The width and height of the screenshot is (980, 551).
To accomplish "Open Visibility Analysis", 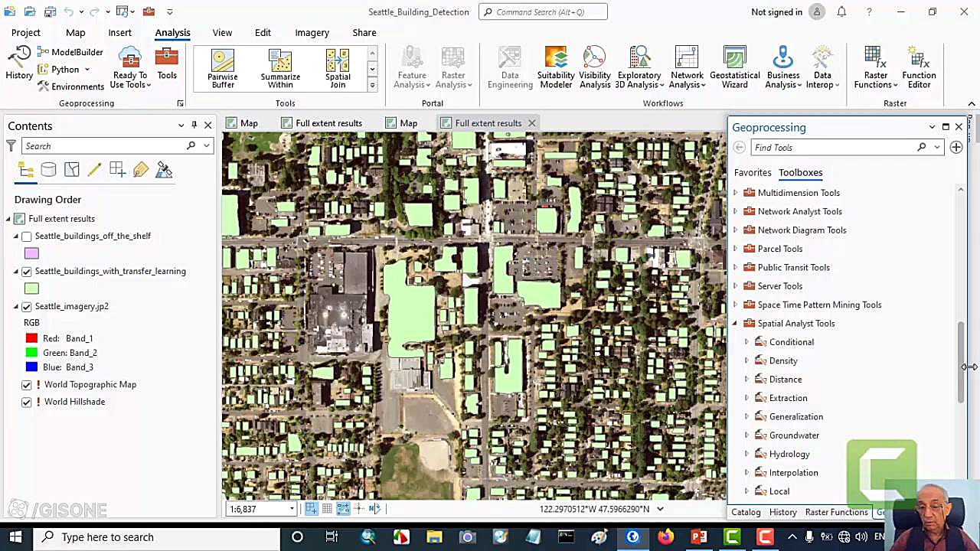I will pos(595,67).
